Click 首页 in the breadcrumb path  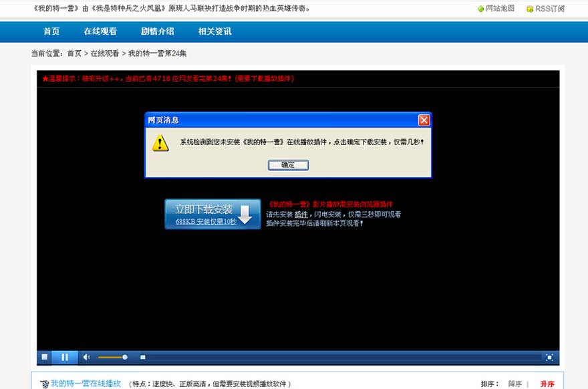[x=74, y=53]
